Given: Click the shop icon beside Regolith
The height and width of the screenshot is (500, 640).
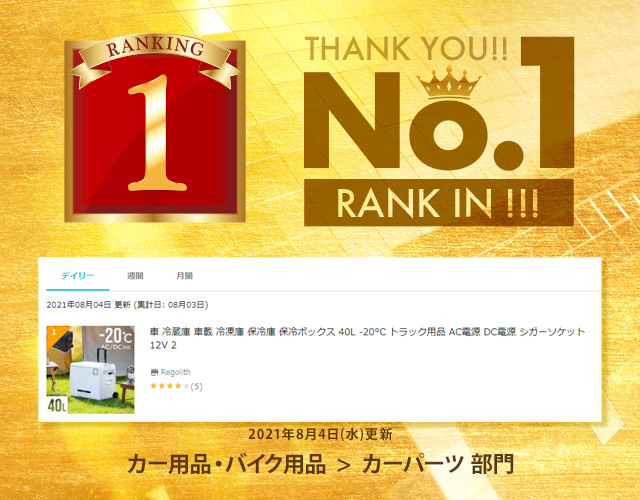Looking at the screenshot, I should tap(154, 372).
